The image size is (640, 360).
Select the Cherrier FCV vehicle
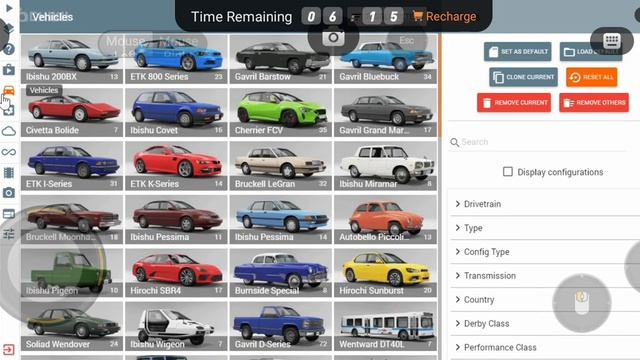point(281,113)
